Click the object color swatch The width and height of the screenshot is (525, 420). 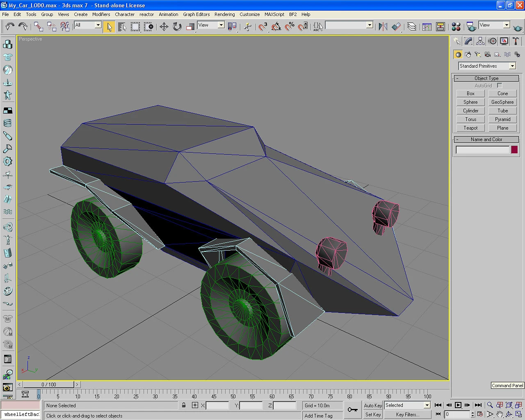coord(514,150)
